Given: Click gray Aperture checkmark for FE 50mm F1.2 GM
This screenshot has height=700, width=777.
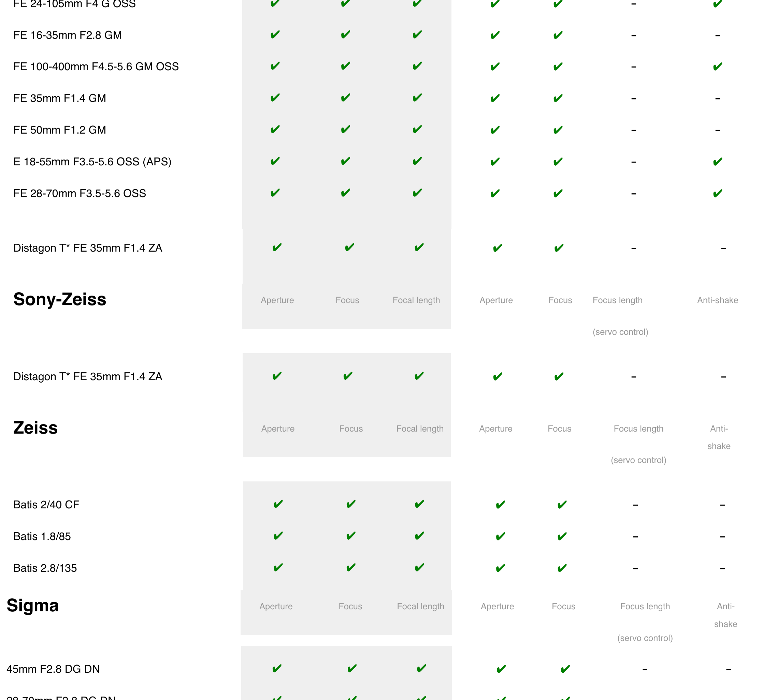Looking at the screenshot, I should (275, 129).
